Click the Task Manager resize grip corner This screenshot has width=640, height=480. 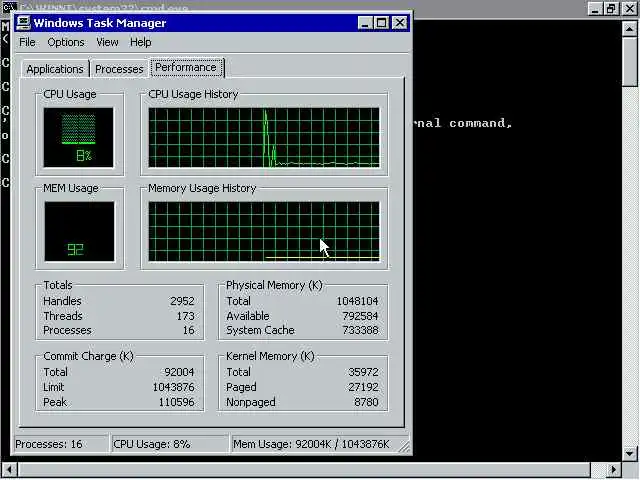click(x=404, y=447)
